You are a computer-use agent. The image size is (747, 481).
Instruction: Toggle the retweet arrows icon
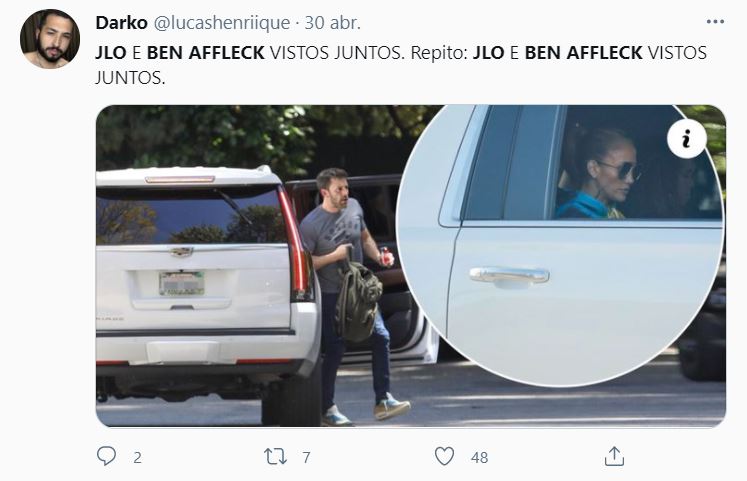(276, 457)
